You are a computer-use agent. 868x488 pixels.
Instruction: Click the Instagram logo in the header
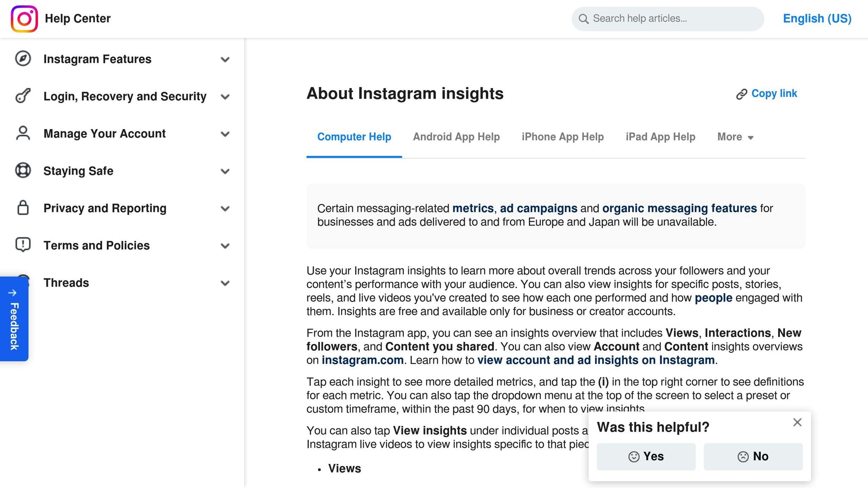click(x=24, y=18)
